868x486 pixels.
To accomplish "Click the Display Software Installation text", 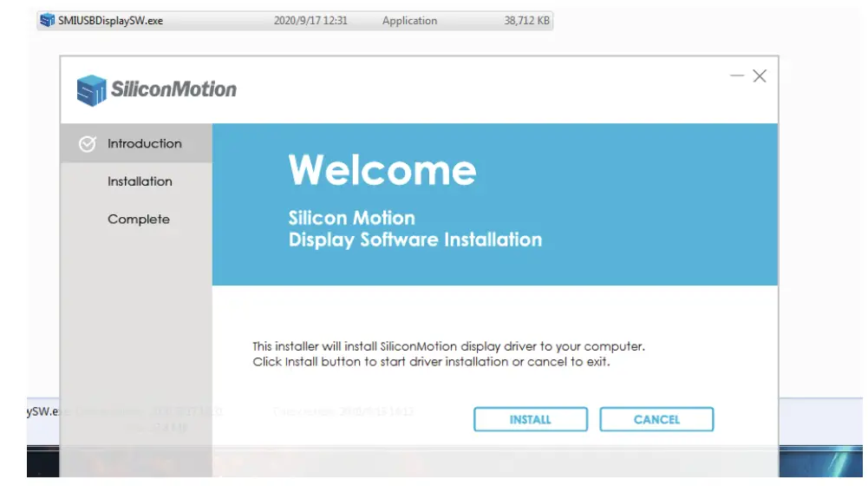I will click(x=415, y=240).
